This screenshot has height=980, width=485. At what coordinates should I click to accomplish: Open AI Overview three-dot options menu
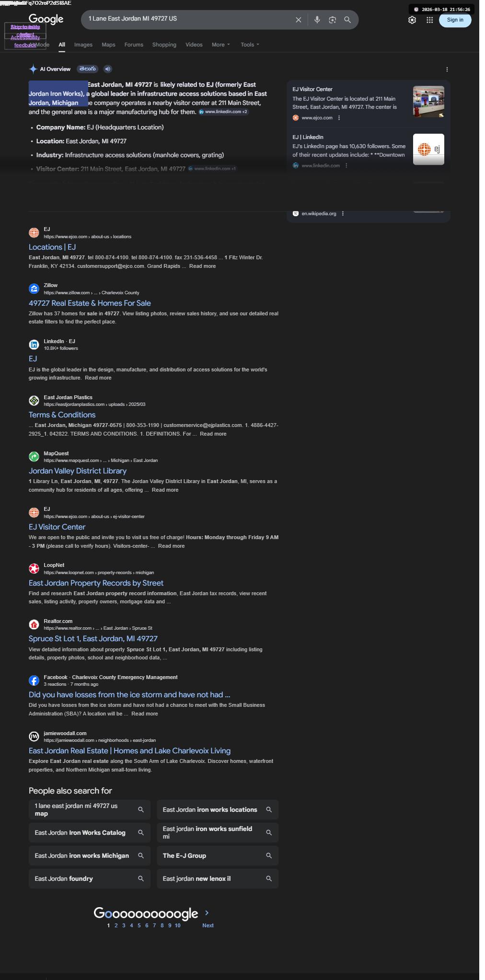[x=447, y=69]
